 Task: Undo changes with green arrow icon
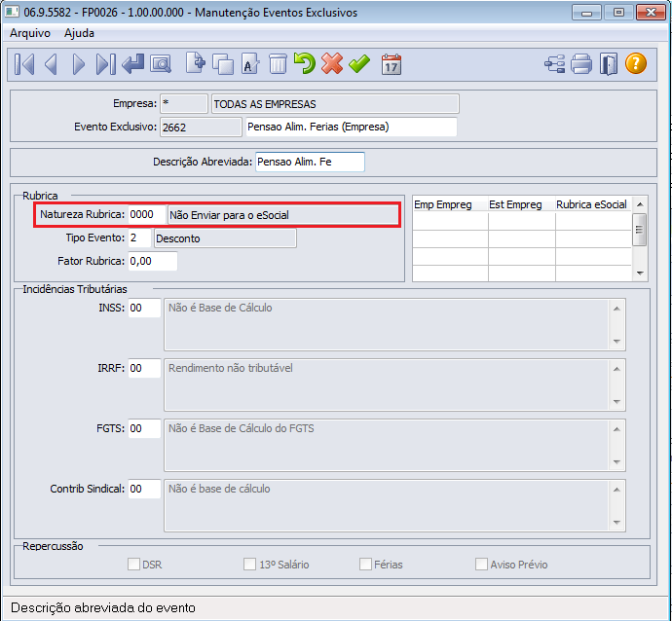[x=304, y=63]
